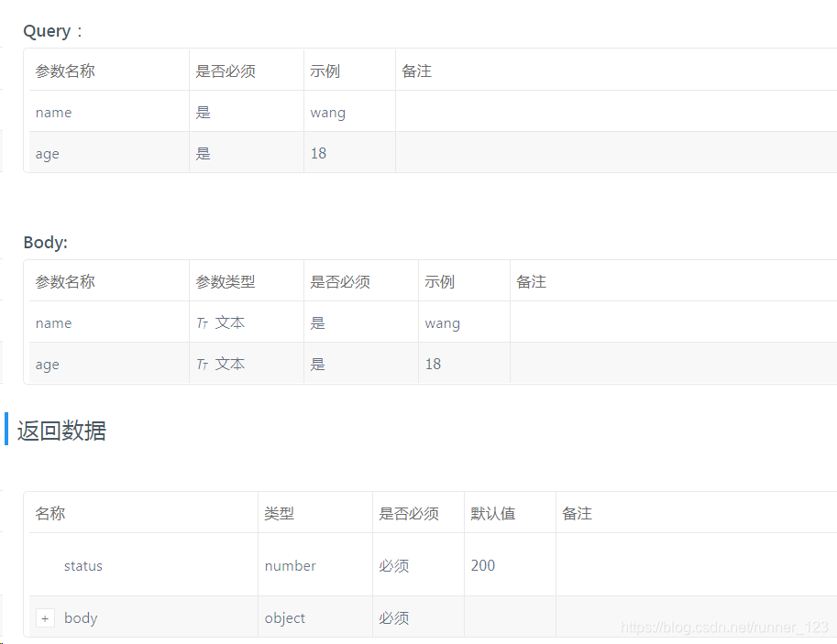Viewport: 837px width, 644px height.
Task: Click 是否必须 header in Body table
Action: tap(340, 282)
